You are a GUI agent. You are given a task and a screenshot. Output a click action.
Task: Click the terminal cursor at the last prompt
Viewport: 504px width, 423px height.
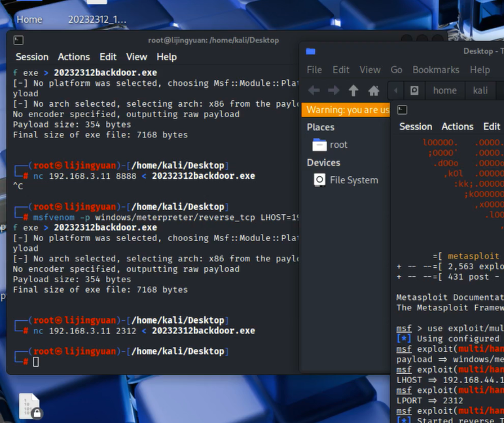pyautogui.click(x=36, y=362)
